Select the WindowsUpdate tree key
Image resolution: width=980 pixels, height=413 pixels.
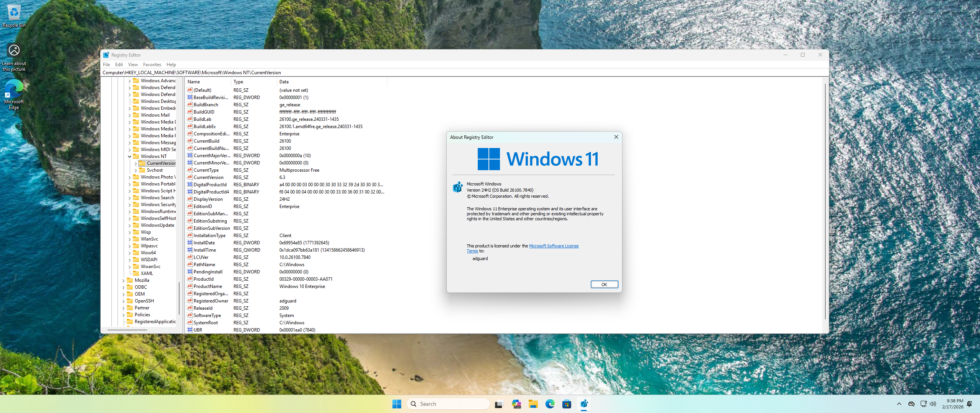coord(157,225)
